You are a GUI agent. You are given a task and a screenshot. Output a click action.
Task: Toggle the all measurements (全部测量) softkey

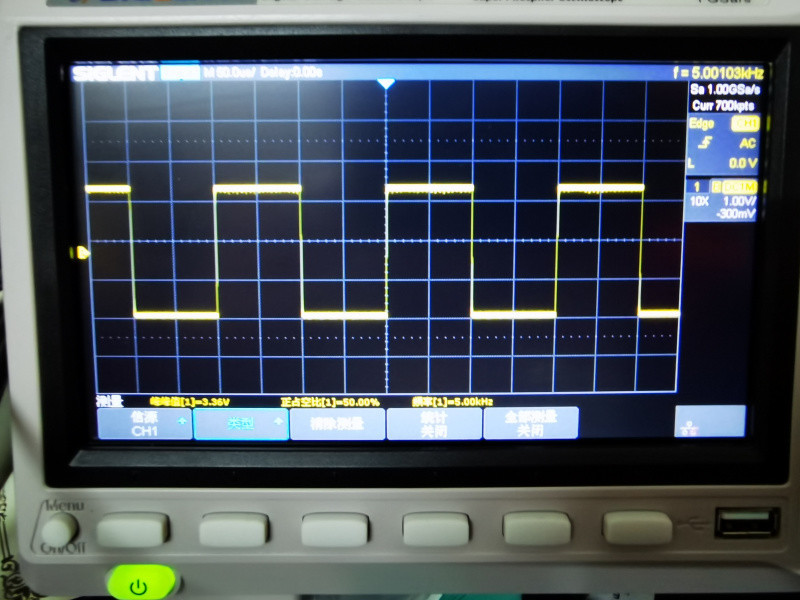click(530, 423)
